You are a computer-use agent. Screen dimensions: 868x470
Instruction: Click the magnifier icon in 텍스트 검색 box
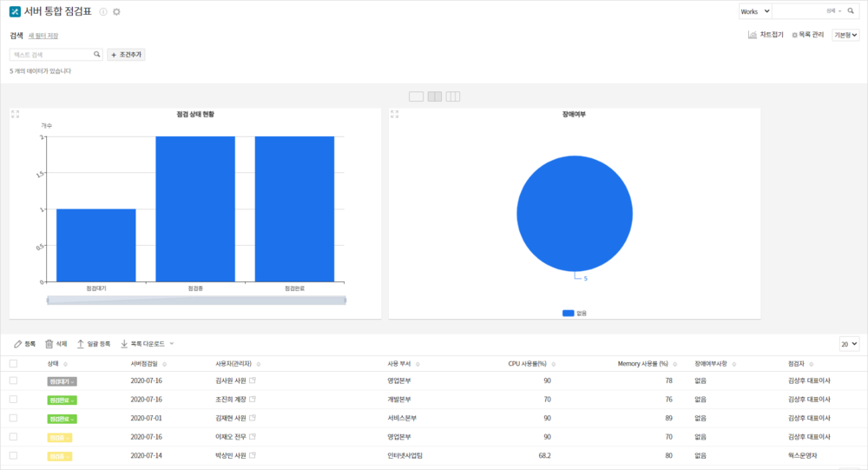[97, 54]
